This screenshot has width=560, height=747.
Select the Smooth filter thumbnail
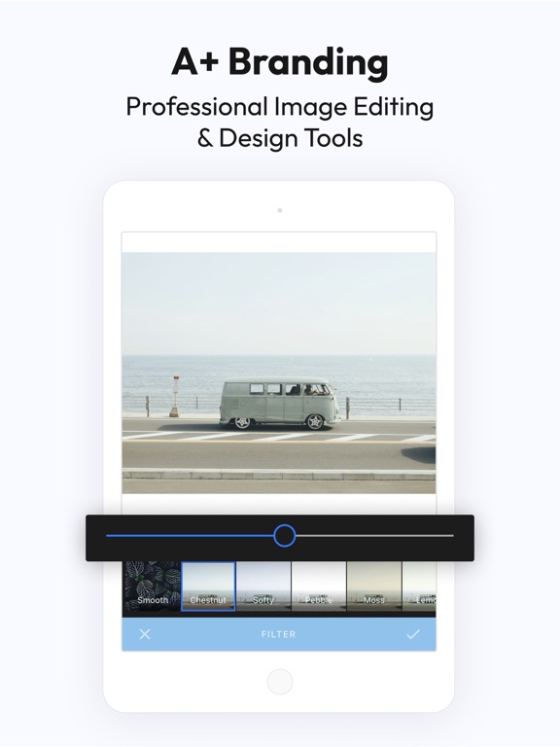[x=152, y=587]
